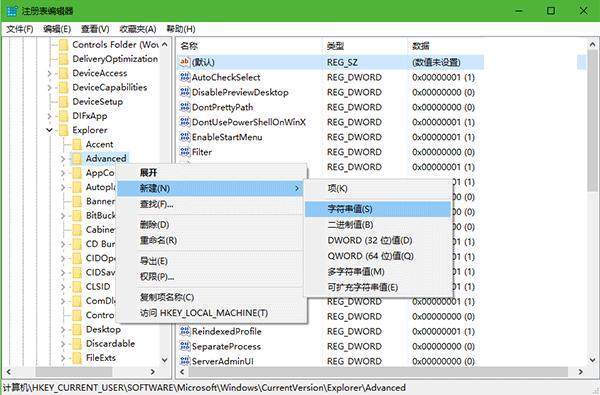Click the DeviceAccess folder icon
Screen dimensions: 600x395
[x=64, y=73]
